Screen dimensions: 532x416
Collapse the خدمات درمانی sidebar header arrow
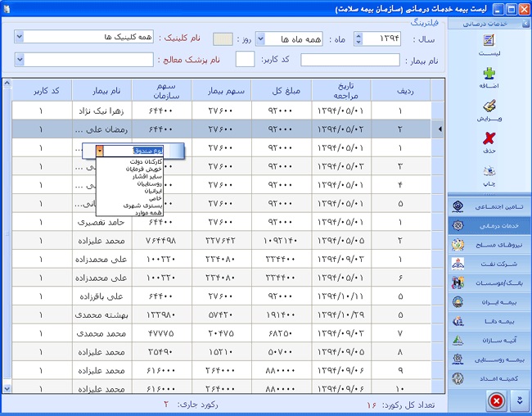pyautogui.click(x=525, y=24)
